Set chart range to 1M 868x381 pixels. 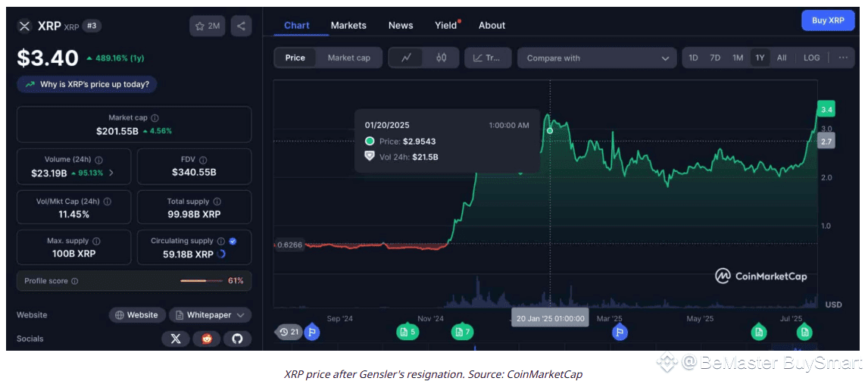pyautogui.click(x=738, y=58)
